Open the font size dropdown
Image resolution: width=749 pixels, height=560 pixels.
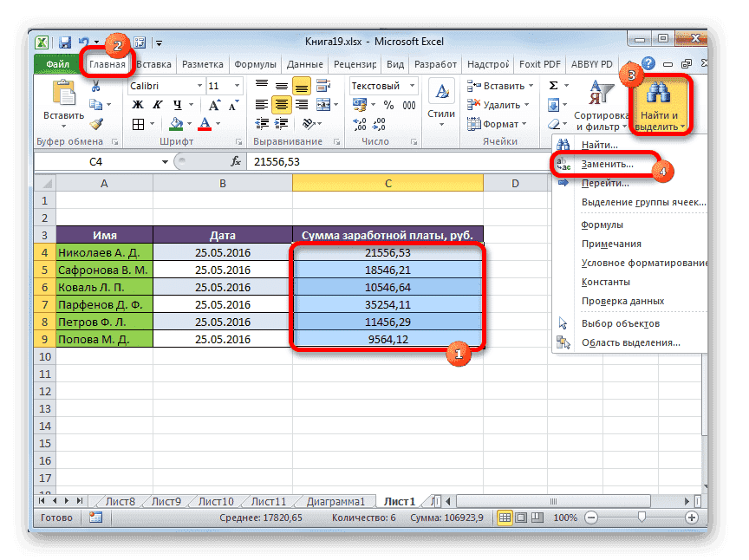(239, 86)
